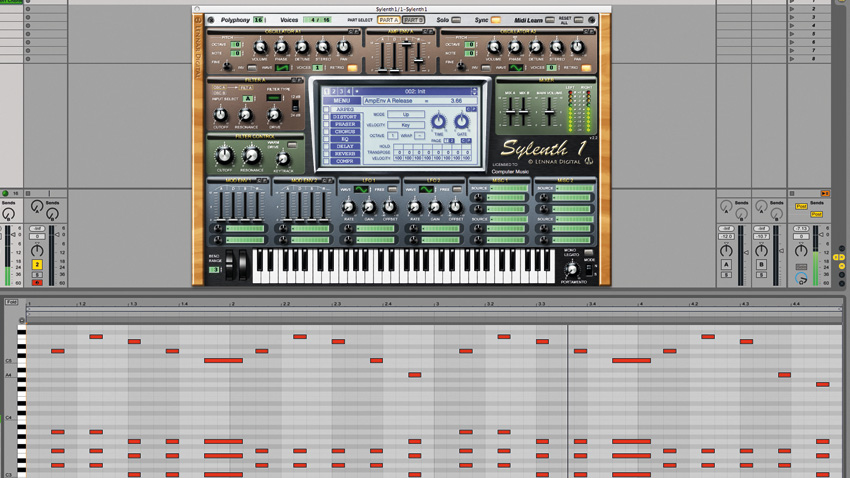Click the Oscillator A2 Volume knob
The width and height of the screenshot is (850, 478).
[494, 47]
